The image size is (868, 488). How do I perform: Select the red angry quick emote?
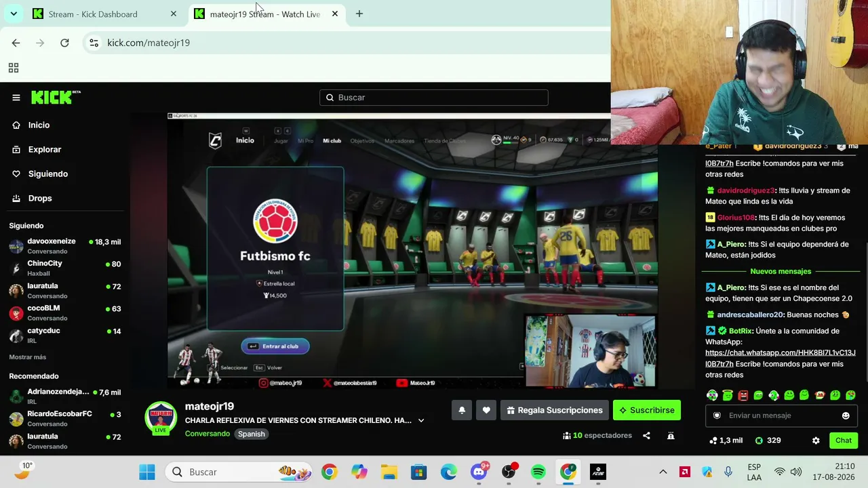743,395
